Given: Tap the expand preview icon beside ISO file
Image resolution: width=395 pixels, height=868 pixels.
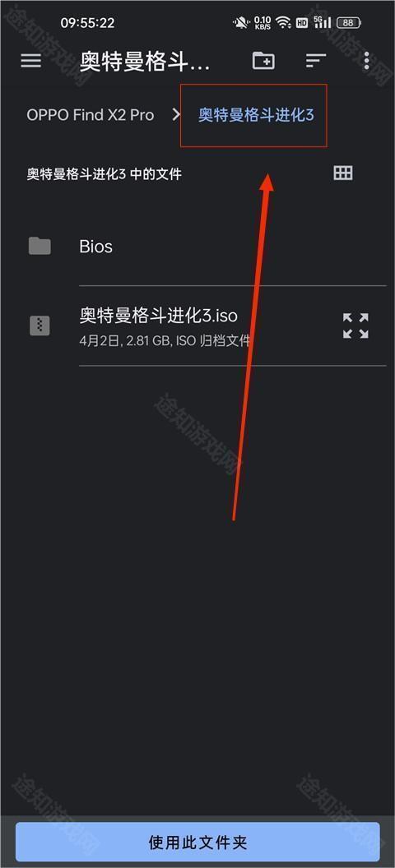Looking at the screenshot, I should click(x=355, y=325).
